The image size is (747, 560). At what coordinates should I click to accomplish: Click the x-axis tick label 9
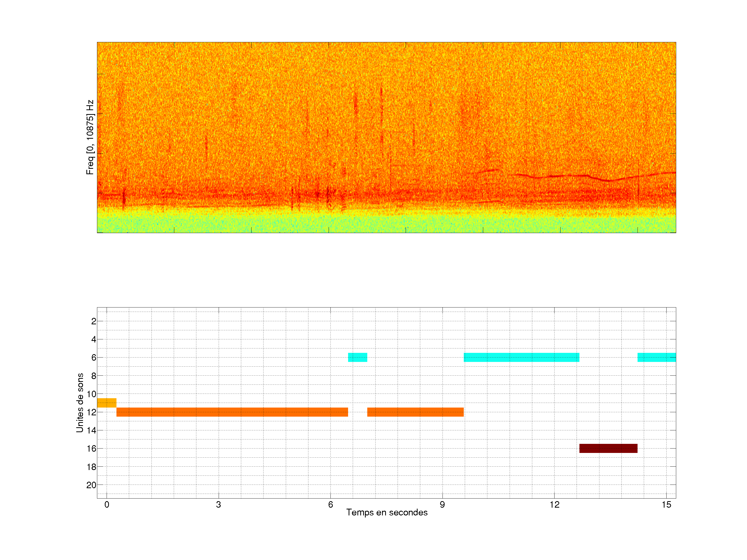pyautogui.click(x=442, y=505)
